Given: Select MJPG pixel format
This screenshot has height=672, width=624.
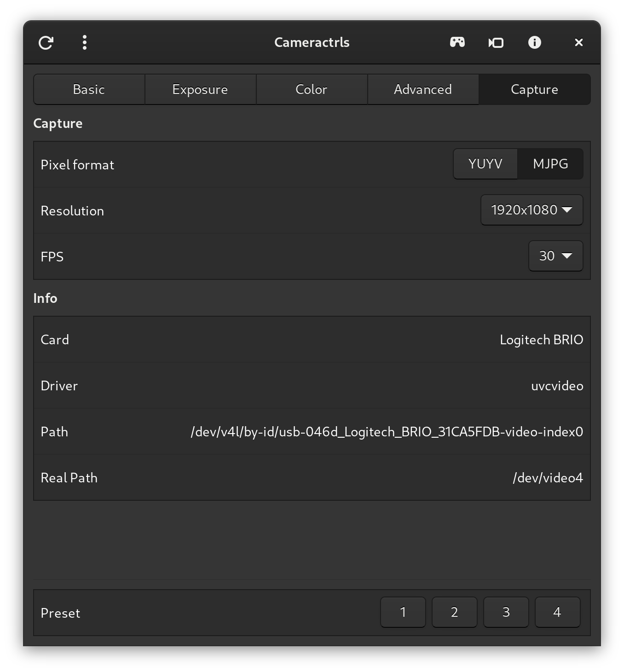Looking at the screenshot, I should 550,164.
